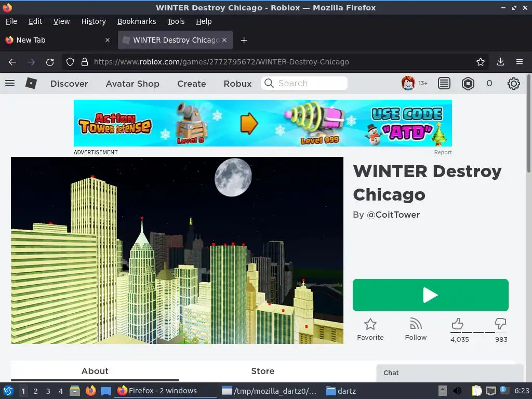Open Firefox tracking protection shield
This screenshot has width=532, height=399.
pyautogui.click(x=70, y=62)
